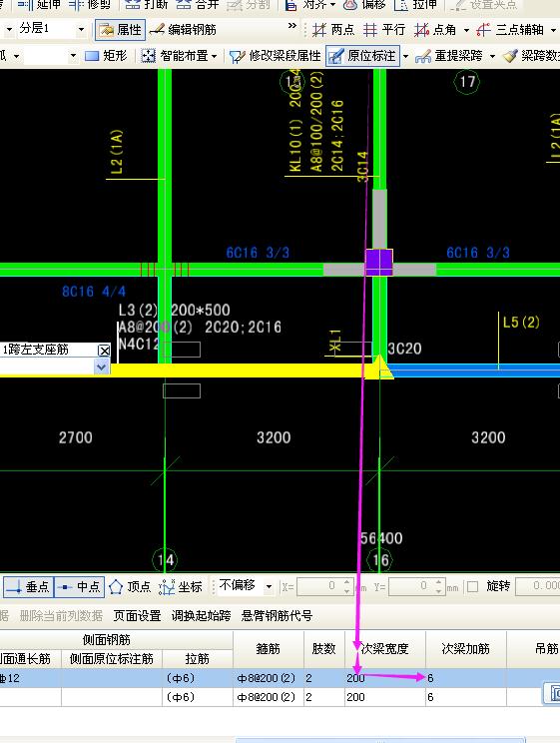Click the 8C16 4/4 rebar annotation
The image size is (560, 743).
coord(94,292)
